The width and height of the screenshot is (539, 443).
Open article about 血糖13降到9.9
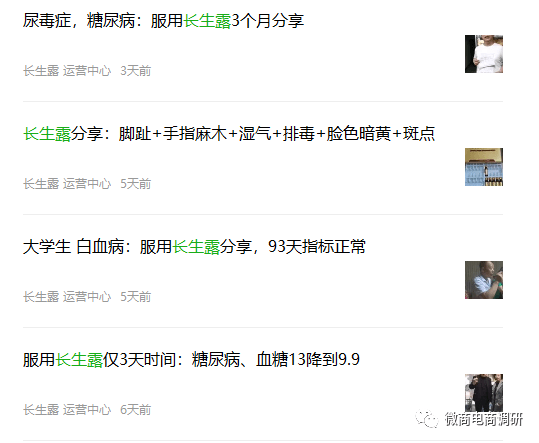tap(191, 359)
